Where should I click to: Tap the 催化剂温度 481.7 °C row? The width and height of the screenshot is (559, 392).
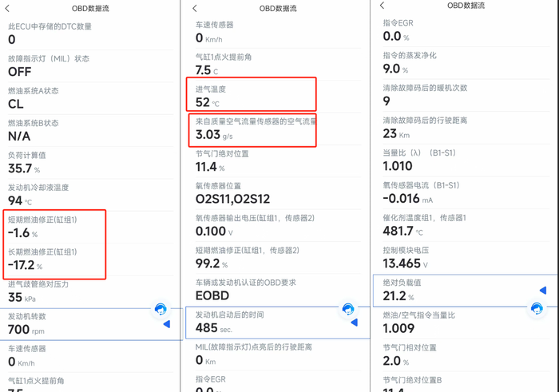[463, 225]
